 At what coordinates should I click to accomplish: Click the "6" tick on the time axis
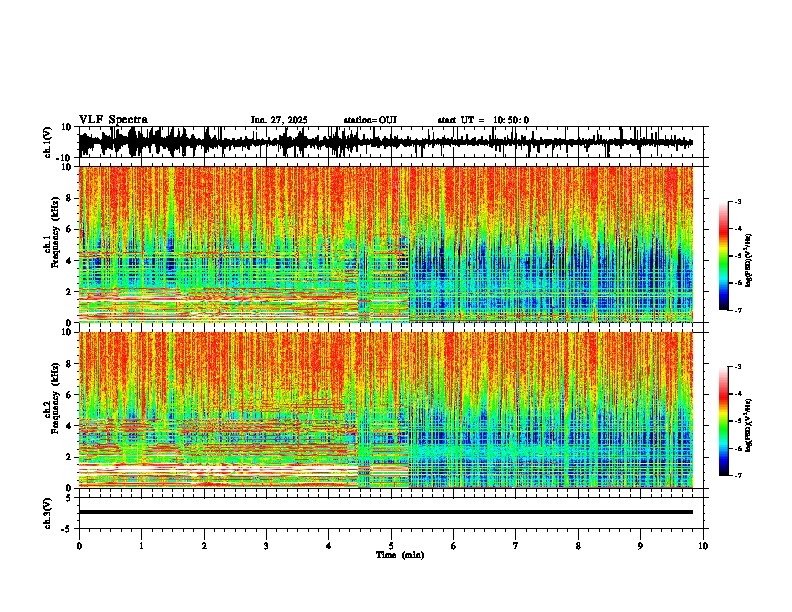coord(454,546)
